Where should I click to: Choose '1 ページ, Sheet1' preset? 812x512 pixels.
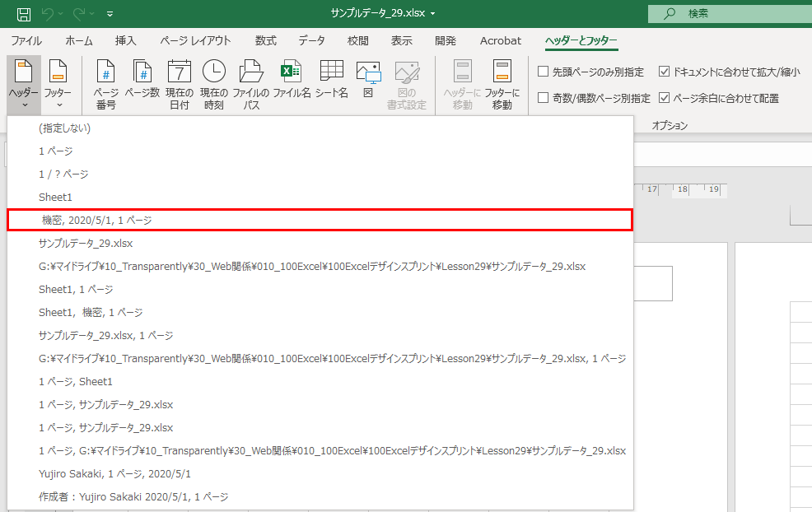(x=320, y=382)
